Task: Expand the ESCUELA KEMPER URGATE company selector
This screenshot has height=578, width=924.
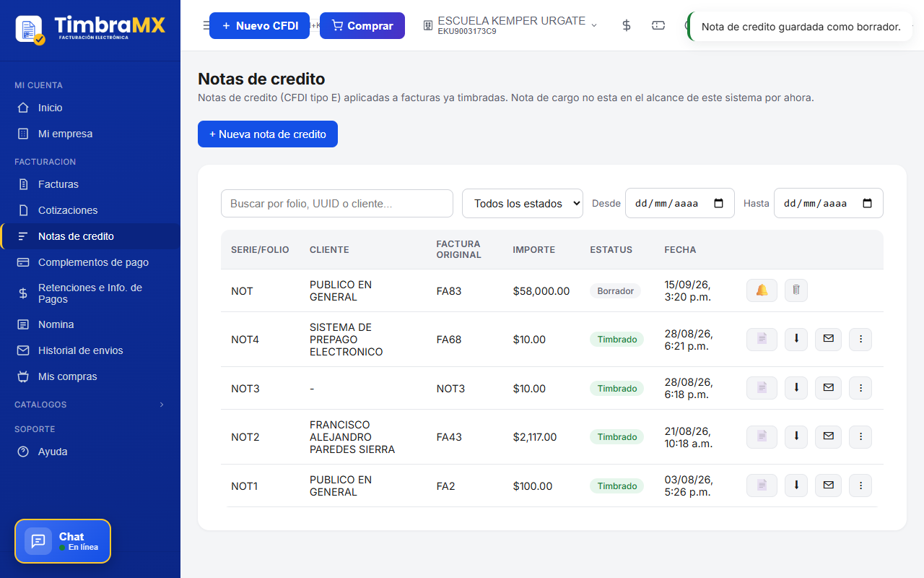Action: [x=510, y=25]
